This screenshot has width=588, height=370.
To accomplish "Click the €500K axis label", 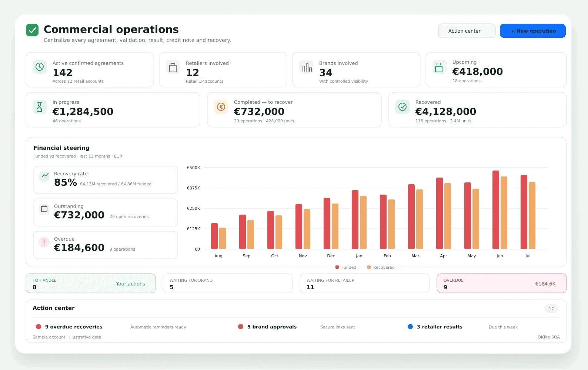I will click(193, 168).
